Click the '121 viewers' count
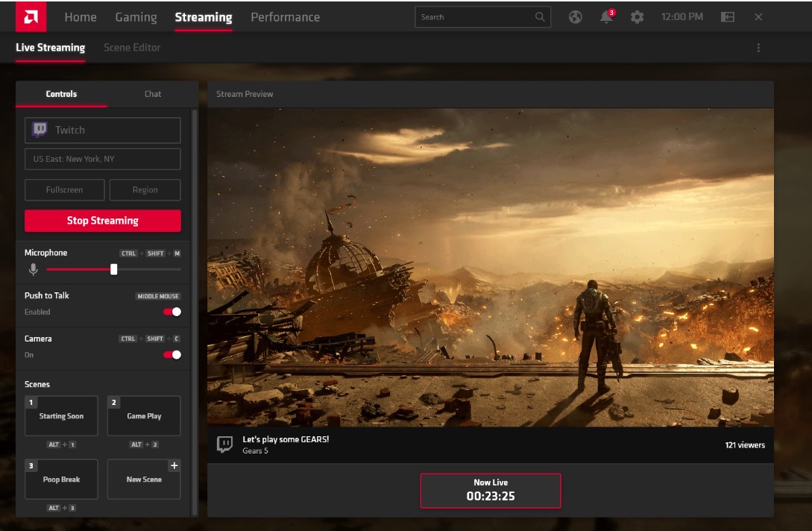Viewport: 812px width, 531px height. [745, 445]
